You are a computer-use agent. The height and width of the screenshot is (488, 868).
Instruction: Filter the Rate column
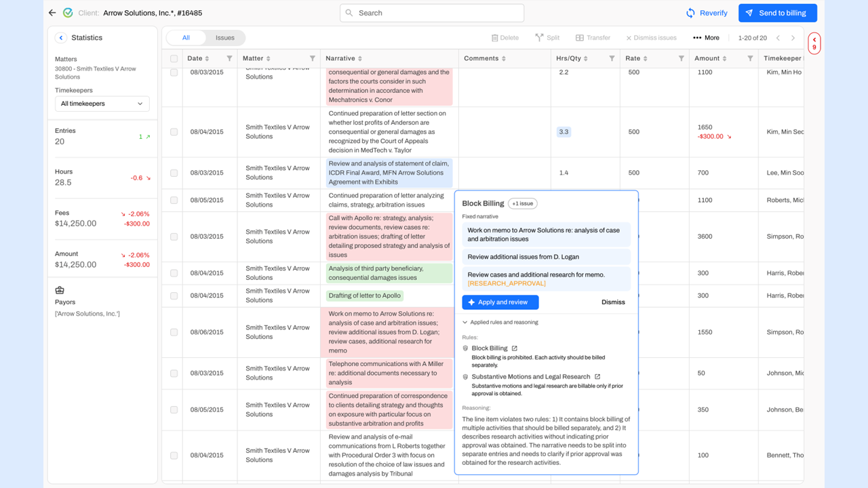681,58
